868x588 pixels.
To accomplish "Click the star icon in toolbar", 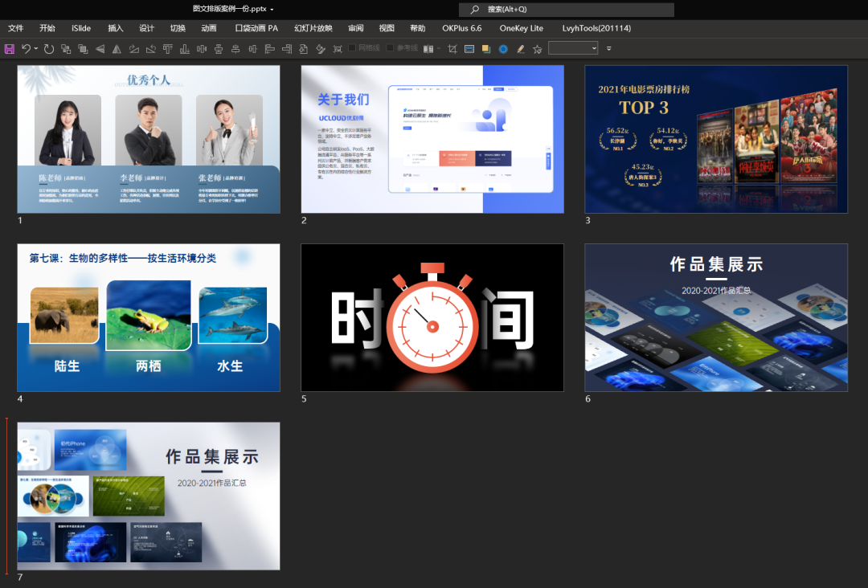I will (538, 49).
